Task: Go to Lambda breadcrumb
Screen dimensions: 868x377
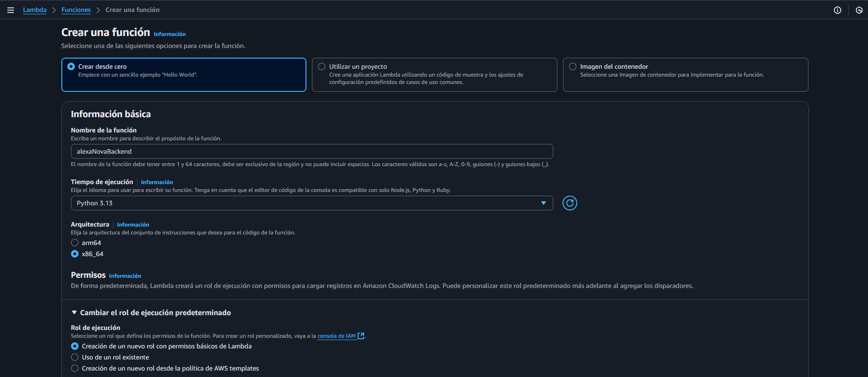Action: pyautogui.click(x=35, y=10)
